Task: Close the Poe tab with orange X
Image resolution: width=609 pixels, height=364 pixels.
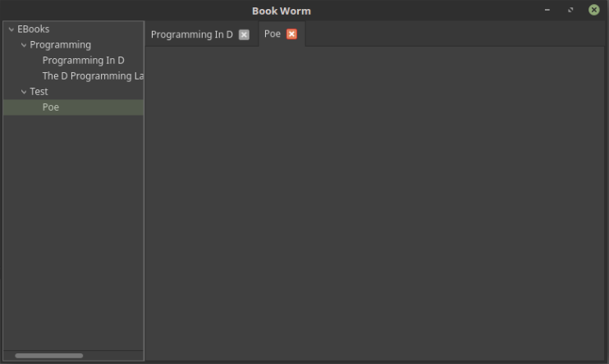Action: coord(291,34)
